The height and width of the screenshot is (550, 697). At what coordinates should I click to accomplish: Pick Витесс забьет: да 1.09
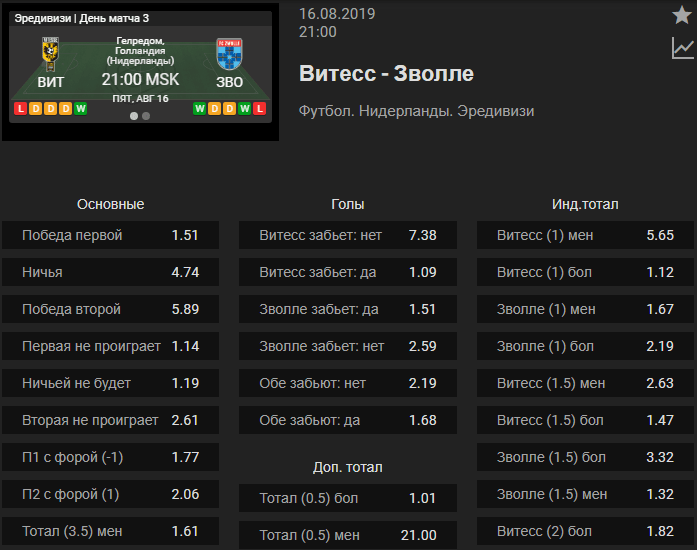(x=348, y=272)
